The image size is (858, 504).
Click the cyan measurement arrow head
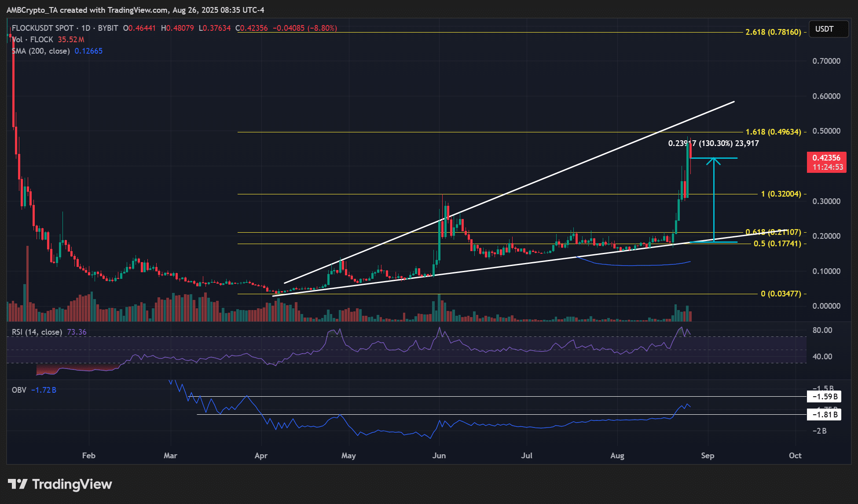(713, 160)
